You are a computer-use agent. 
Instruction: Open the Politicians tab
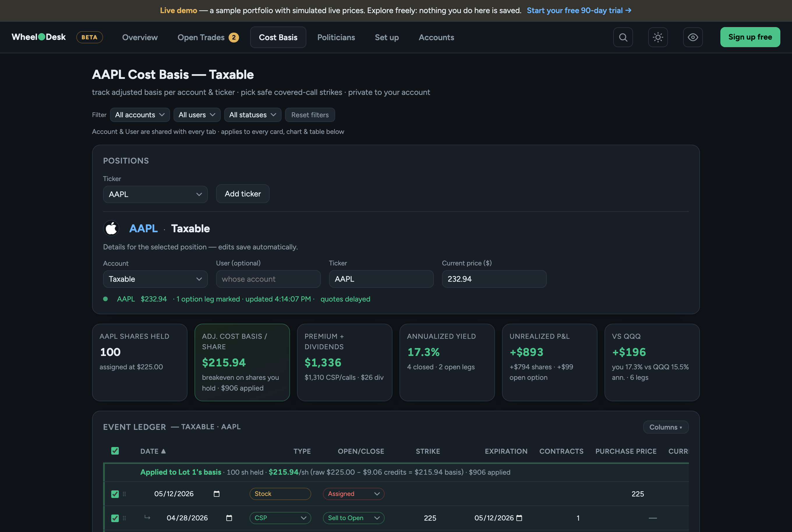pos(336,37)
